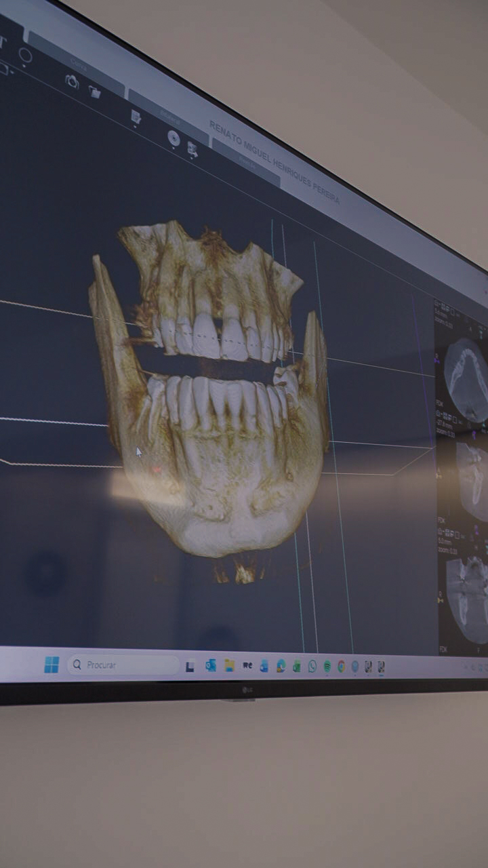Select the circle shape tool icon

[x=25, y=54]
